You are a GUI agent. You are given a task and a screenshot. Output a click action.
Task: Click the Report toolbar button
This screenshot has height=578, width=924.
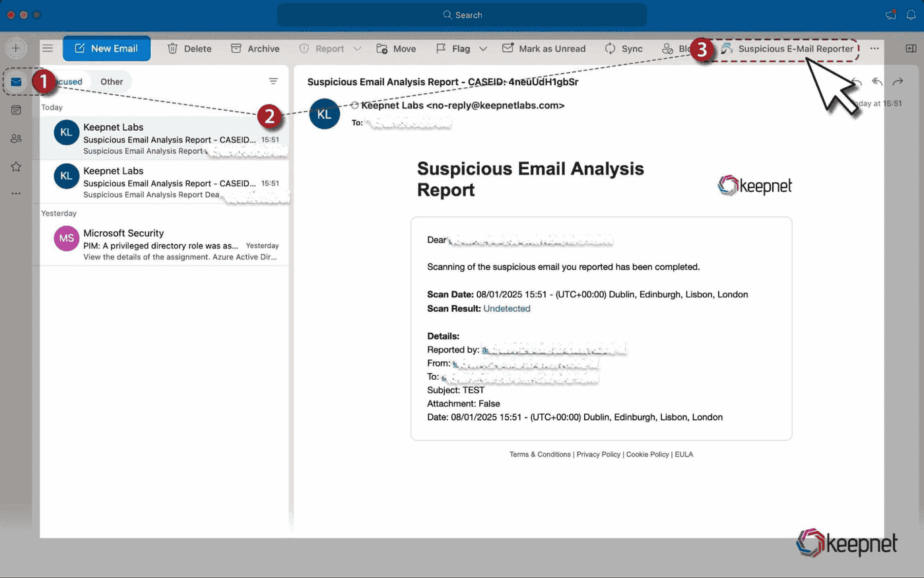[322, 48]
